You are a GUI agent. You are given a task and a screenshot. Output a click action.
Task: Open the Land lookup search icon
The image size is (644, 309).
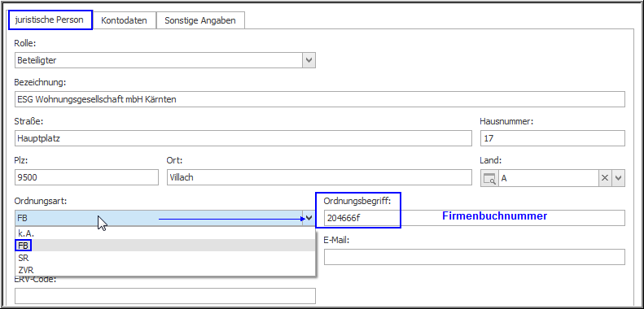489,179
